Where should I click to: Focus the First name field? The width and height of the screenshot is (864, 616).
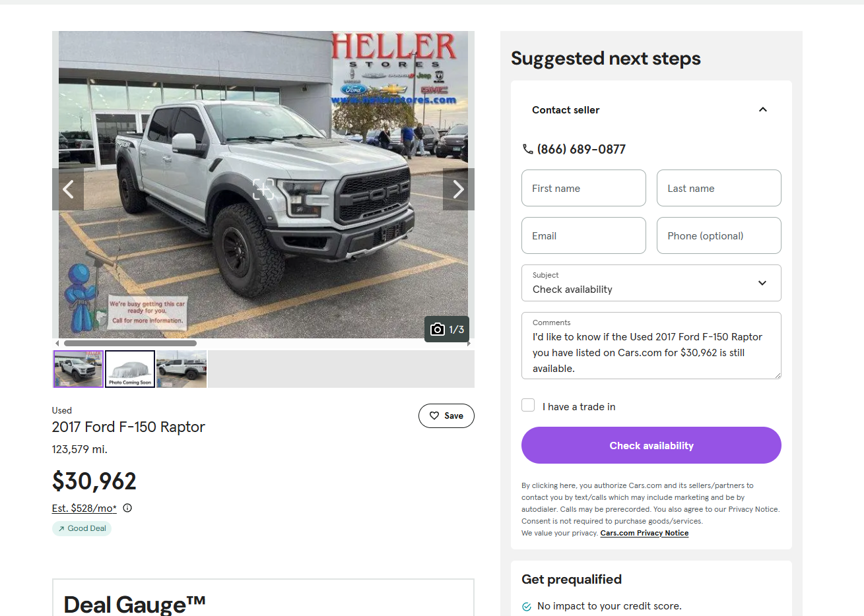click(x=583, y=188)
